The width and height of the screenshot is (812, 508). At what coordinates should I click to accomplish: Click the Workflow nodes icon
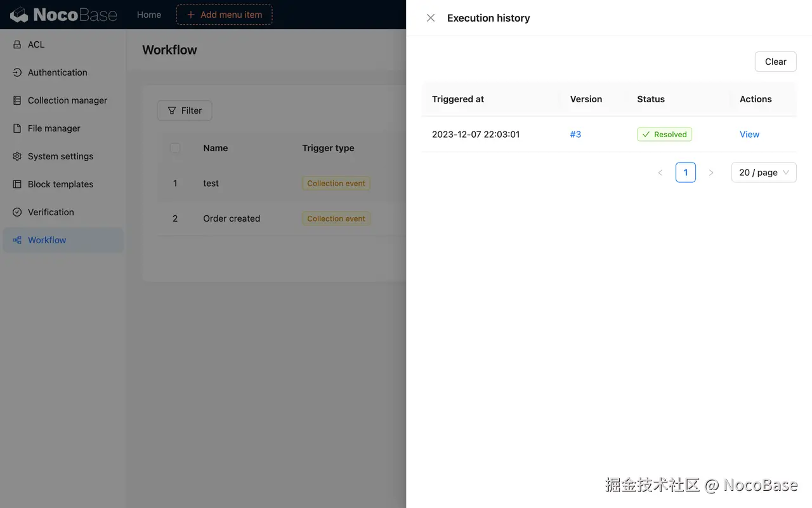point(17,240)
